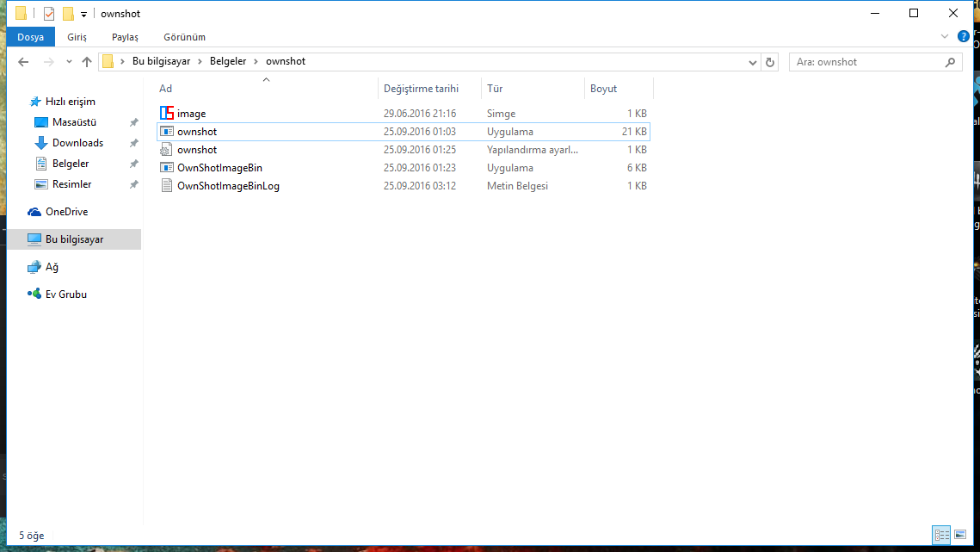
Task: Click the pin icon beside Belgeler
Action: click(133, 164)
